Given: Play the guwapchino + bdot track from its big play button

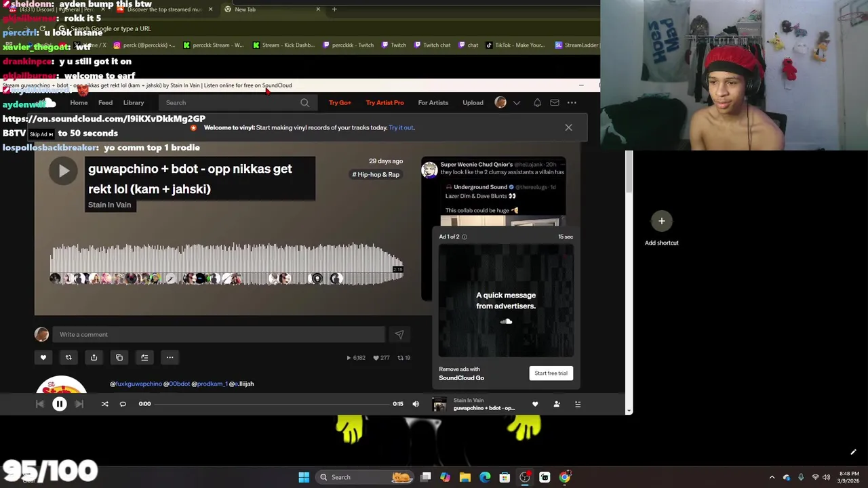Looking at the screenshot, I should [64, 171].
